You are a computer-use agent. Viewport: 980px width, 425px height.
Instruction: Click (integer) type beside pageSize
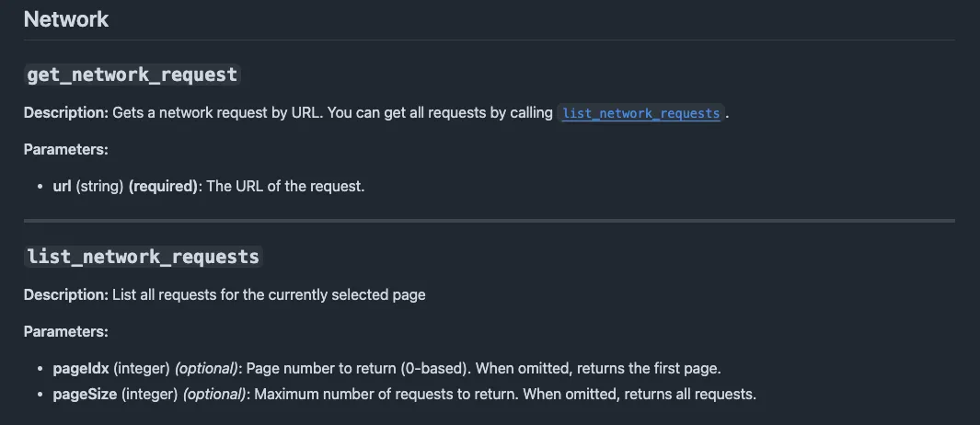point(149,395)
